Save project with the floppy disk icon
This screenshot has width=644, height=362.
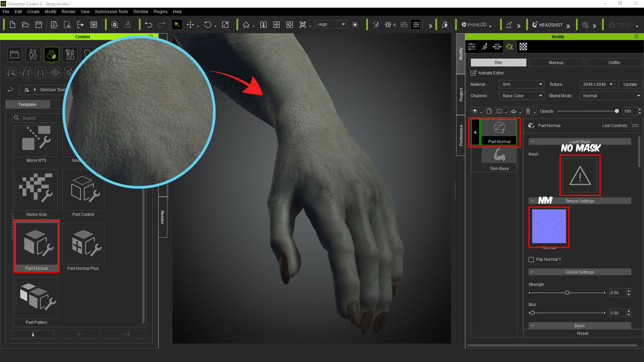(39, 25)
